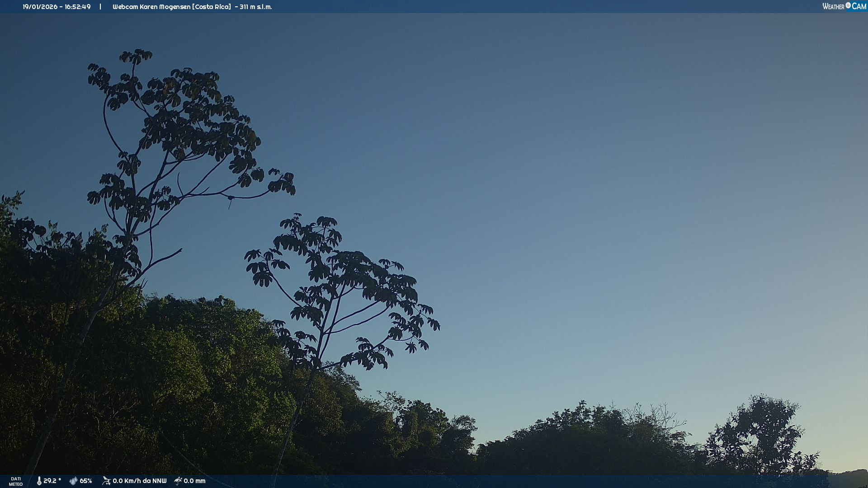Click the rain umbrella precipitation icon
The image size is (868, 488).
coord(178,481)
